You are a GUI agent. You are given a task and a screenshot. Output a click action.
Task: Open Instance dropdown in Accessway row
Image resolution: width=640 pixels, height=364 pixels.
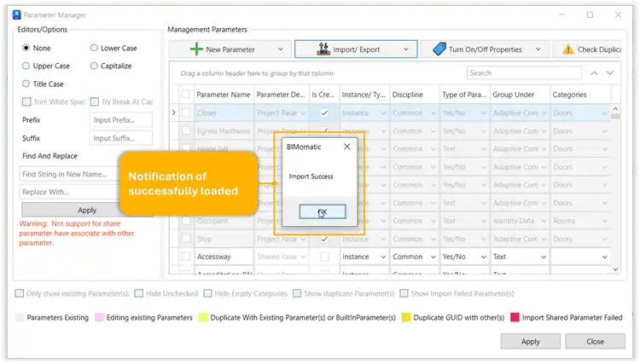click(x=383, y=257)
